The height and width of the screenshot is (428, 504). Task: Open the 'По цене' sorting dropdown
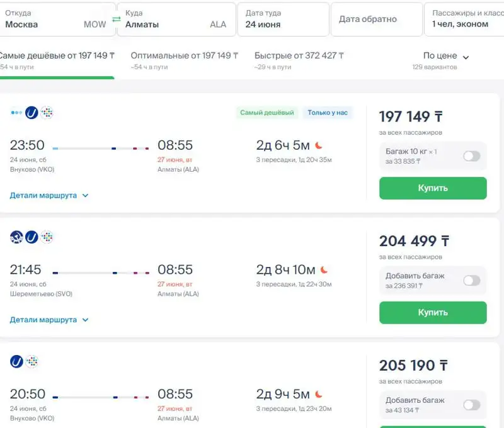tap(446, 57)
